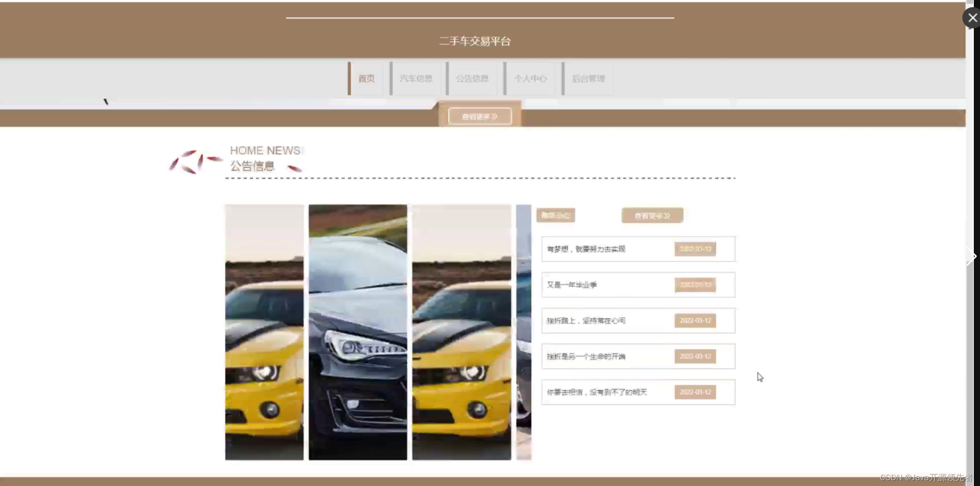980x486 pixels.
Task: Open news item 有梦想，就要努力去实现
Action: point(586,249)
